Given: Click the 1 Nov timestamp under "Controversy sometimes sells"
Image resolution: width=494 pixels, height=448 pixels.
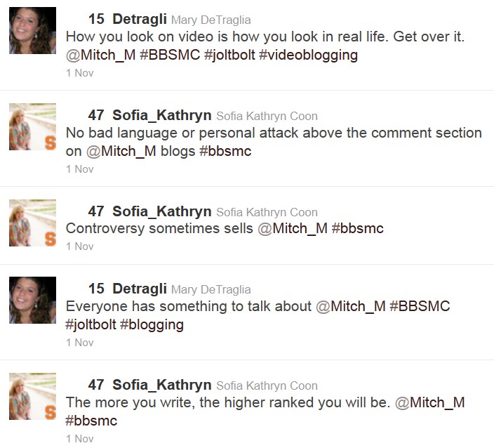Looking at the screenshot, I should 79,246.
